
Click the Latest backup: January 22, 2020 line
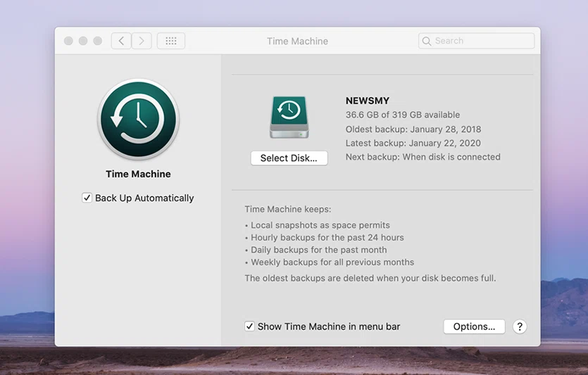[413, 143]
